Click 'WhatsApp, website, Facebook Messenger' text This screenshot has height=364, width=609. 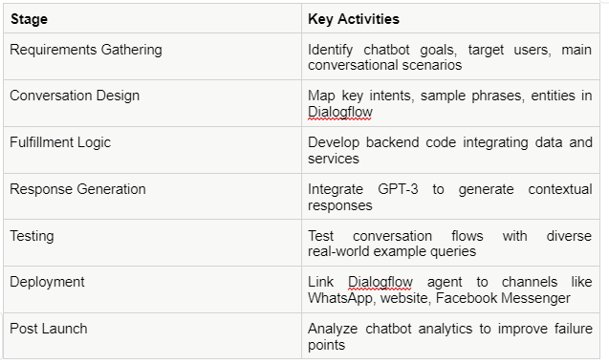[x=439, y=298]
